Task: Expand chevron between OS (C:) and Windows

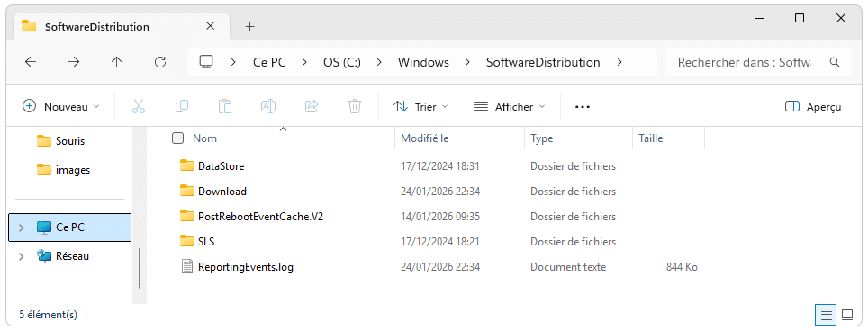Action: (380, 62)
